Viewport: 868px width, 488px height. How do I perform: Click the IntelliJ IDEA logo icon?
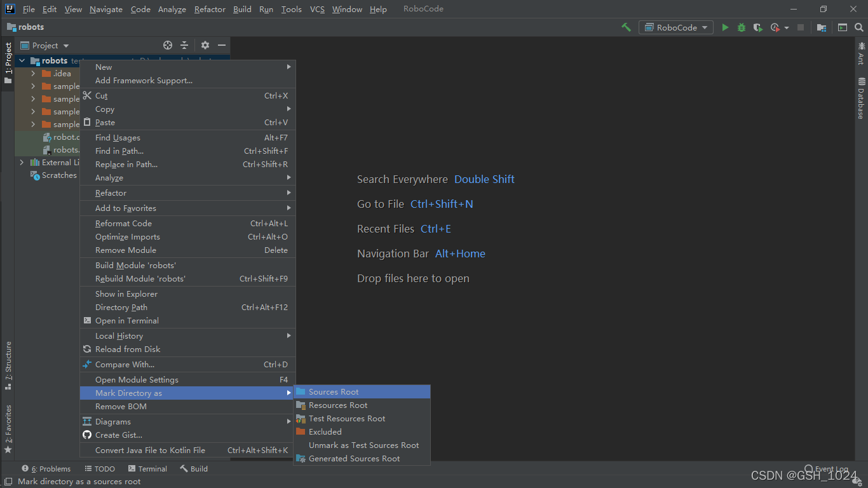point(10,9)
